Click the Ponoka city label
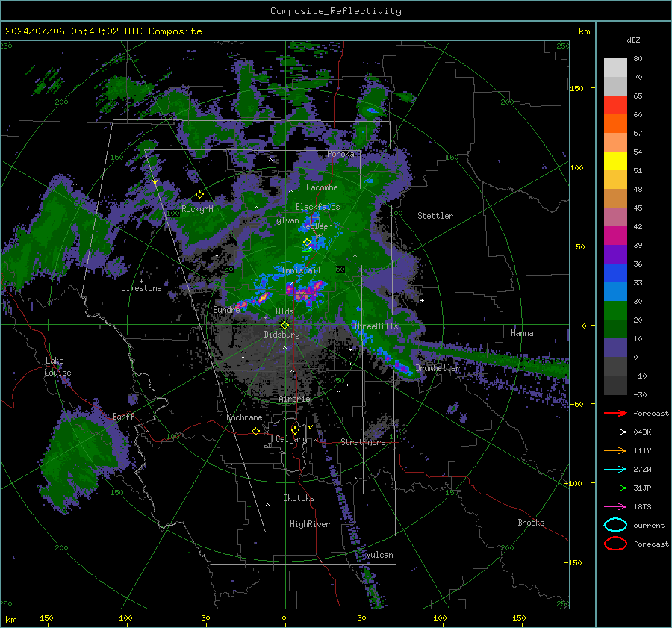 [340, 154]
